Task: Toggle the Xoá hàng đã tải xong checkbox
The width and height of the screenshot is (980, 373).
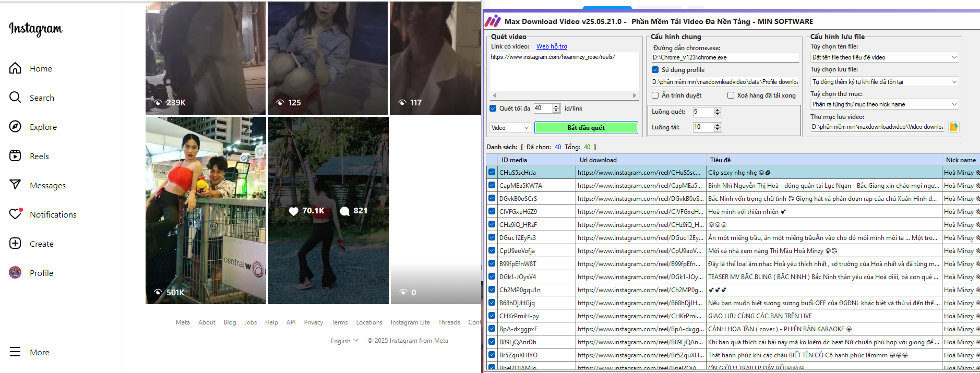Action: 731,95
